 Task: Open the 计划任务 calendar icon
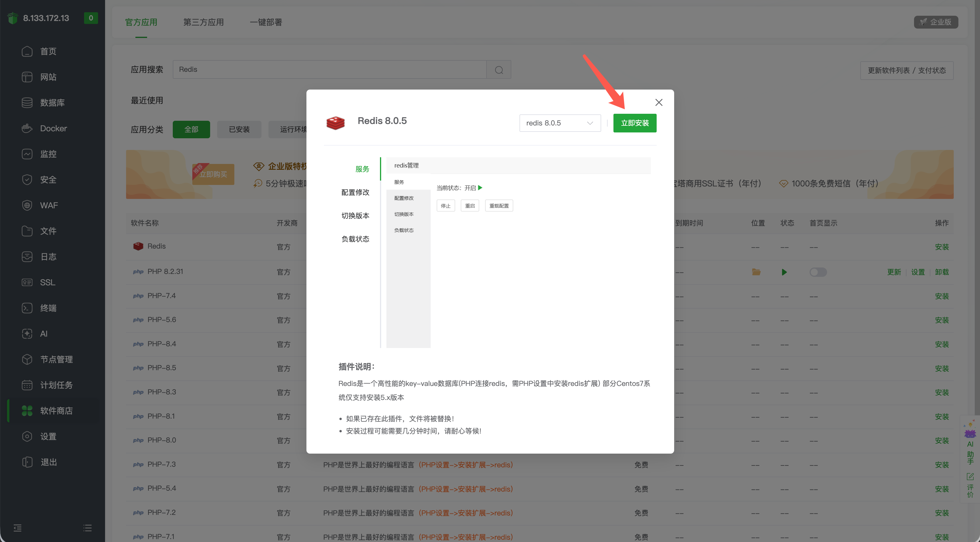tap(27, 385)
